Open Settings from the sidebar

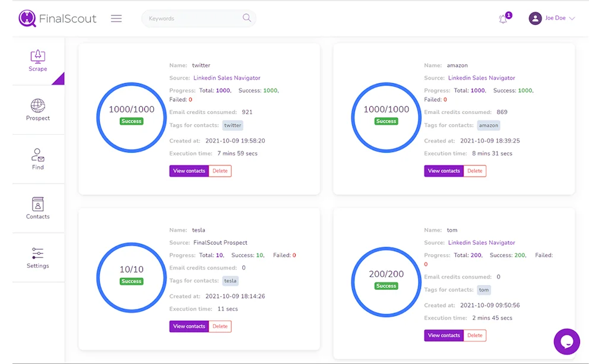[38, 258]
